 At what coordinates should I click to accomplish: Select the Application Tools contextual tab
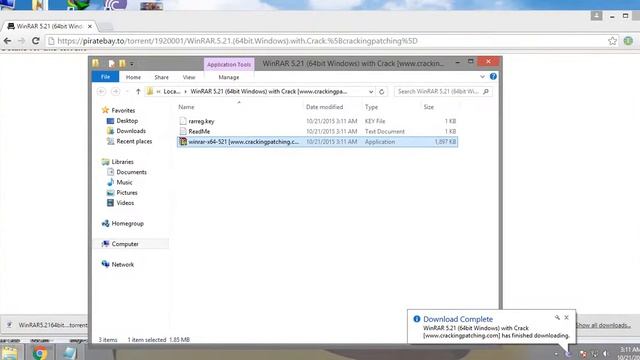point(229,64)
